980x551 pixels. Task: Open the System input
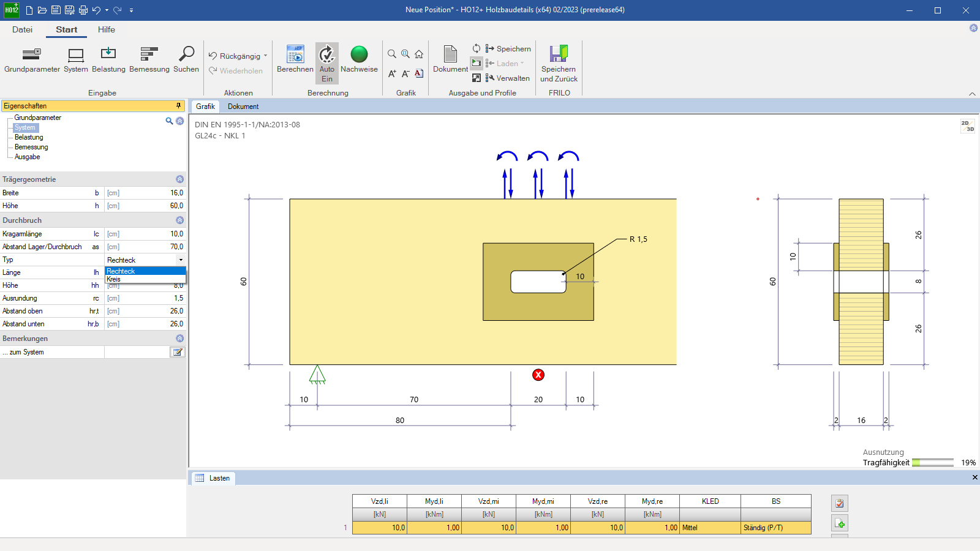click(x=76, y=60)
